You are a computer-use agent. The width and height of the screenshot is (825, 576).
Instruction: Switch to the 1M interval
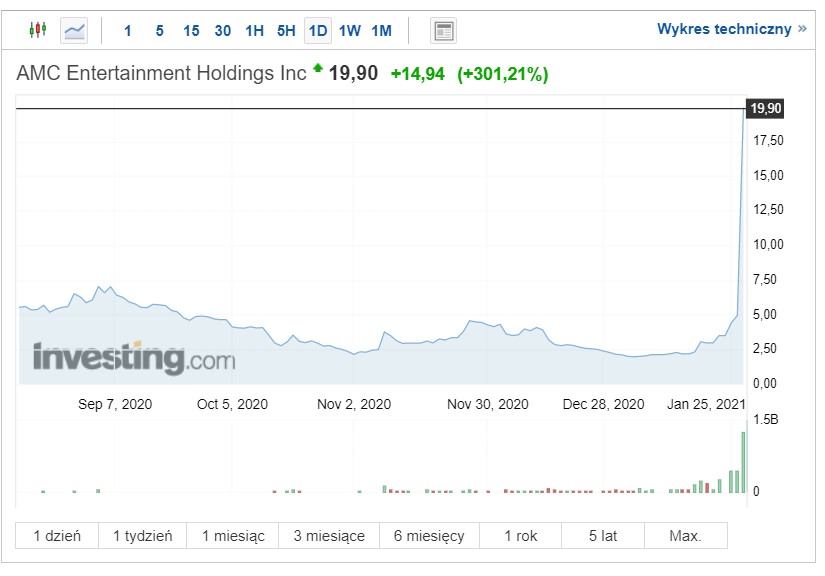click(x=381, y=31)
